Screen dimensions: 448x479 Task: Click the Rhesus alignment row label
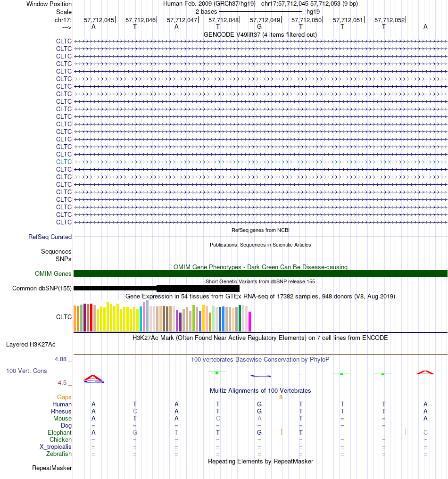pyautogui.click(x=61, y=411)
